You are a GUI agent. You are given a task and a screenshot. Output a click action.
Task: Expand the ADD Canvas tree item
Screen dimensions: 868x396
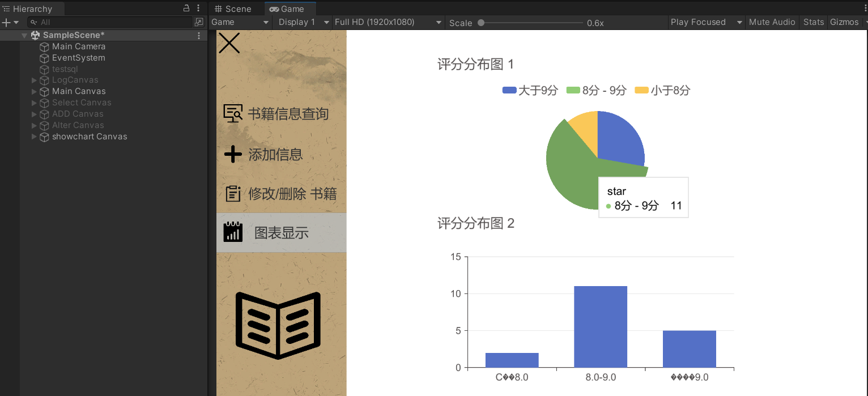coord(34,114)
